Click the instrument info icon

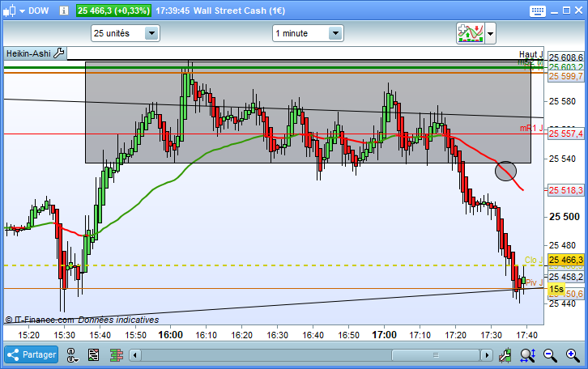point(64,11)
